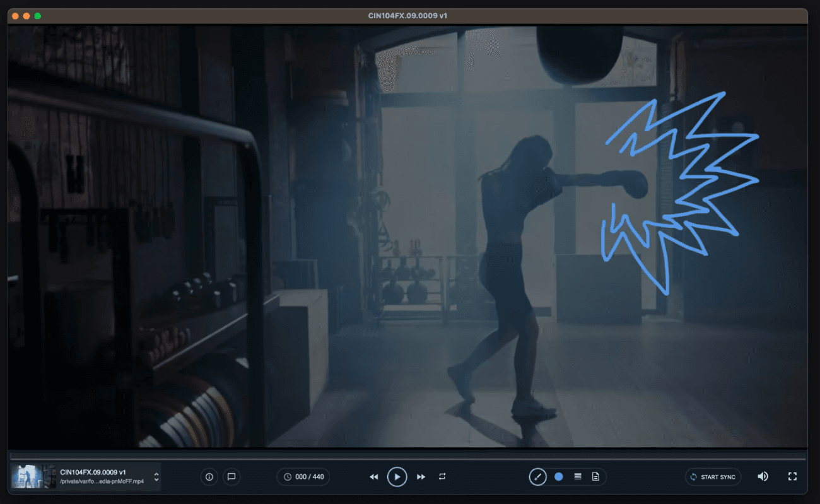
Task: Step forward with the fast-forward icon
Action: [x=421, y=477]
